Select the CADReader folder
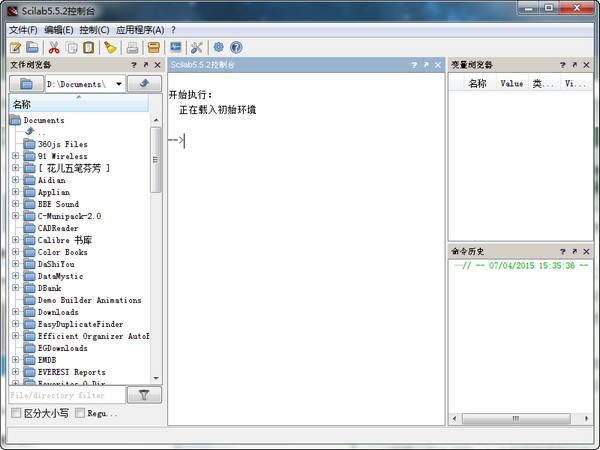Screen dimensions: 600x450 51,228
